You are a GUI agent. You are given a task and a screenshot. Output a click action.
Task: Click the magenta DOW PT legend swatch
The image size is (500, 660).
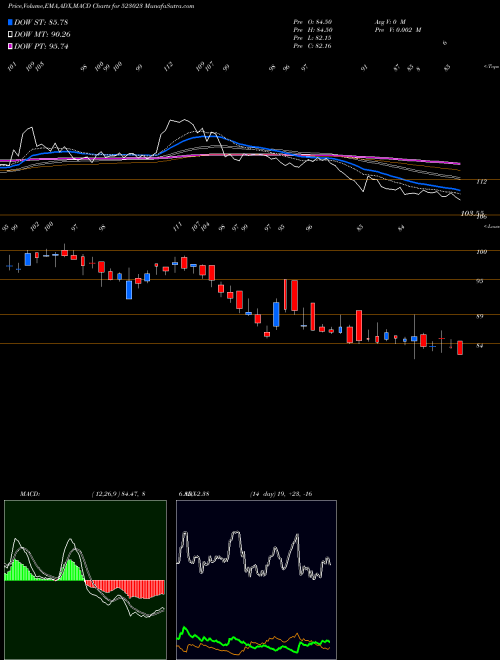(x=10, y=46)
